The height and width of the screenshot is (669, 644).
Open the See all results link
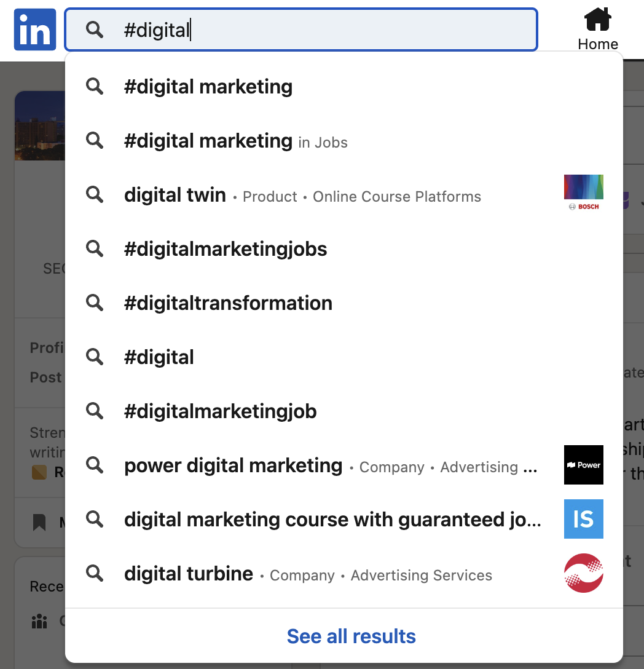click(x=351, y=636)
